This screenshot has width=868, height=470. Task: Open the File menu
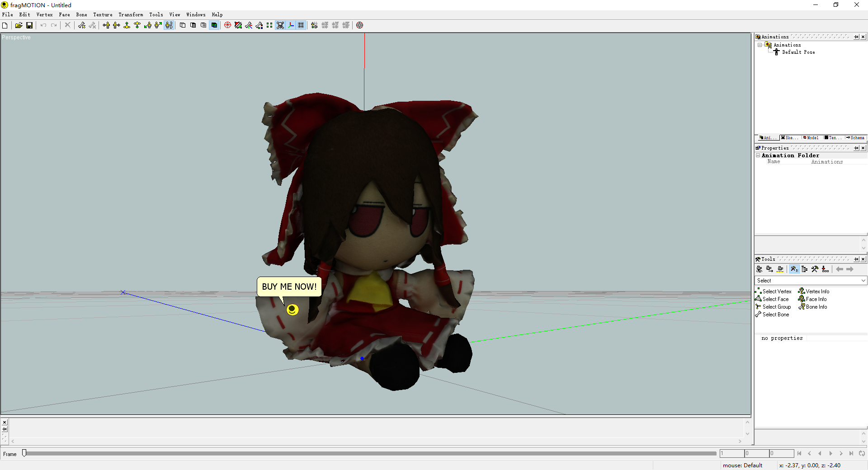tap(8, 14)
